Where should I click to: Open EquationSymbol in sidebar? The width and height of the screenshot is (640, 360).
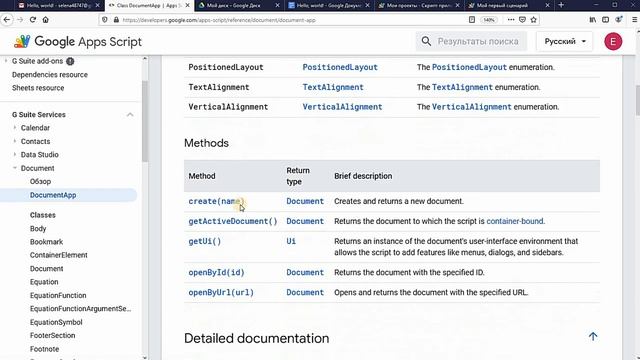[x=56, y=322]
